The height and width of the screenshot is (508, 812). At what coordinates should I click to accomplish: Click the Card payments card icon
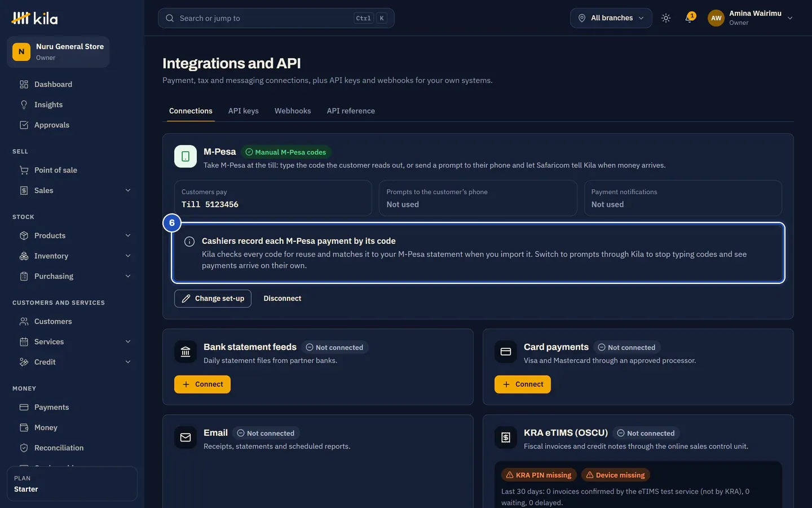click(506, 352)
